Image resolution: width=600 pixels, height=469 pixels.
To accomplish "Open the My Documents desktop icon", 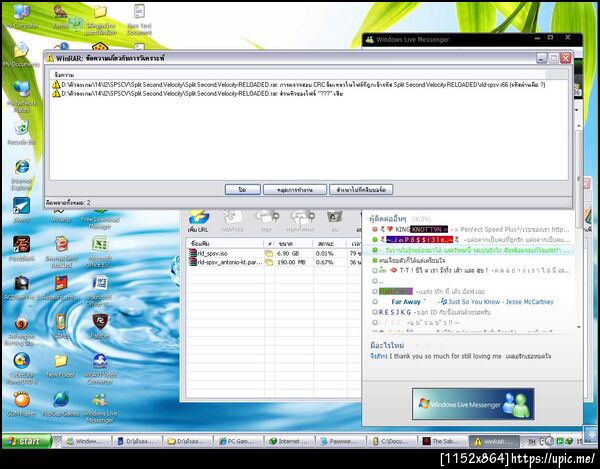I will [21, 55].
